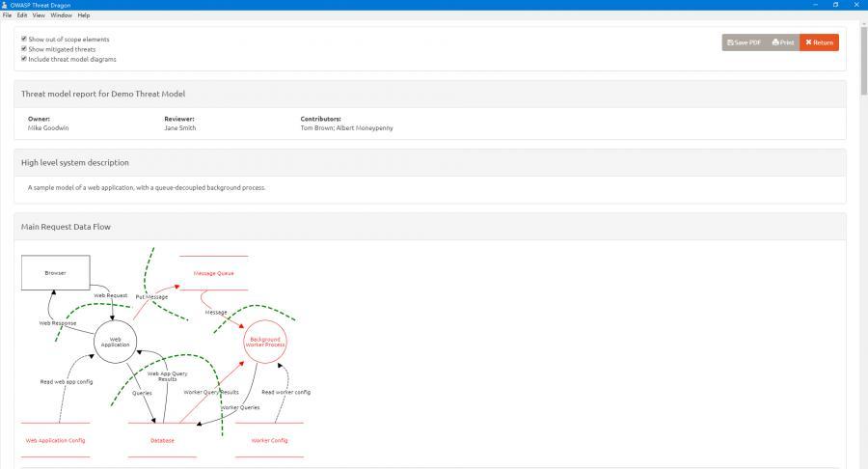
Task: Click the Web App Query Results label
Action: click(167, 376)
